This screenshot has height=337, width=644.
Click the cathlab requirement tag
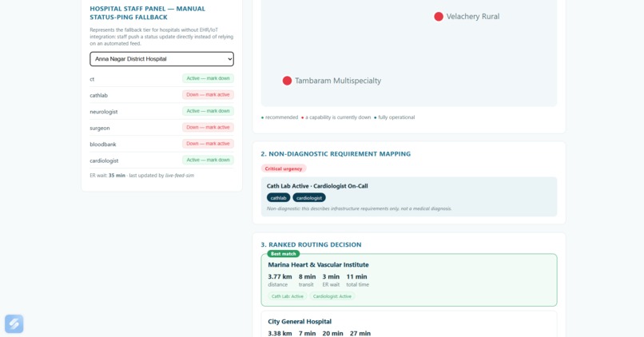pos(279,198)
